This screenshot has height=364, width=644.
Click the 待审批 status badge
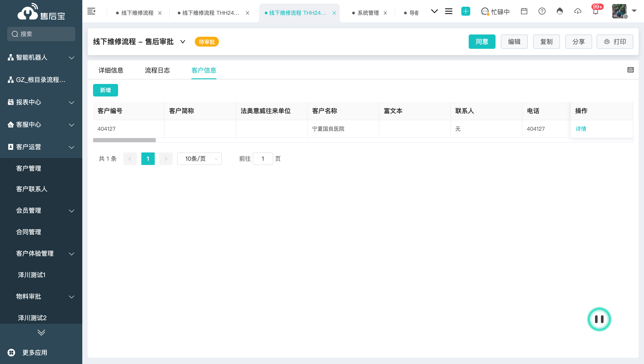pyautogui.click(x=206, y=42)
